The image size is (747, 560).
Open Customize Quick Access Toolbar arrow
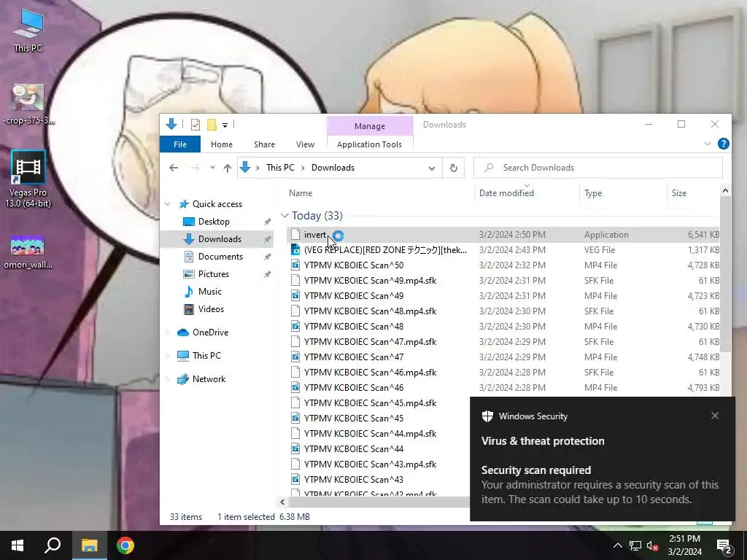tap(225, 125)
